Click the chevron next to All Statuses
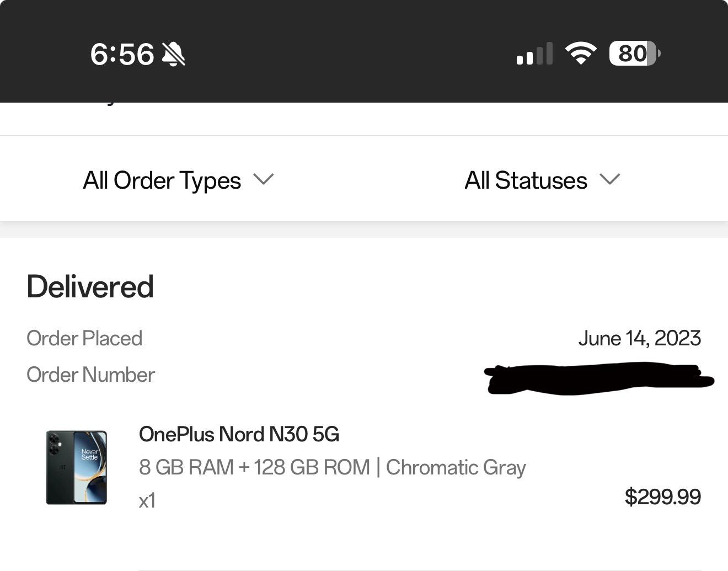Viewport: 728px width, 571px height. 609,179
